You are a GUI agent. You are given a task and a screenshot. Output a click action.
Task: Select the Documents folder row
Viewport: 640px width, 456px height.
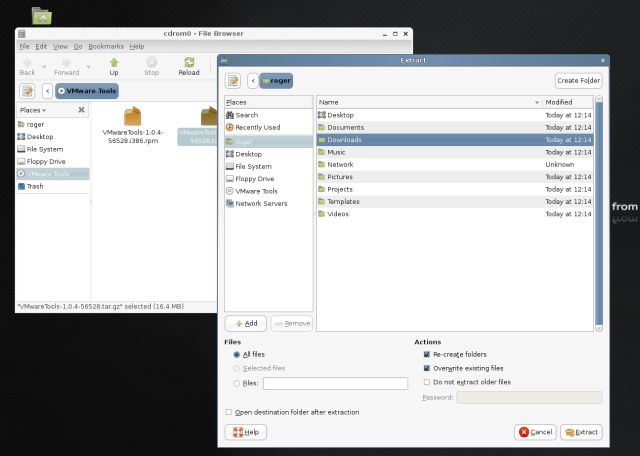pyautogui.click(x=455, y=127)
